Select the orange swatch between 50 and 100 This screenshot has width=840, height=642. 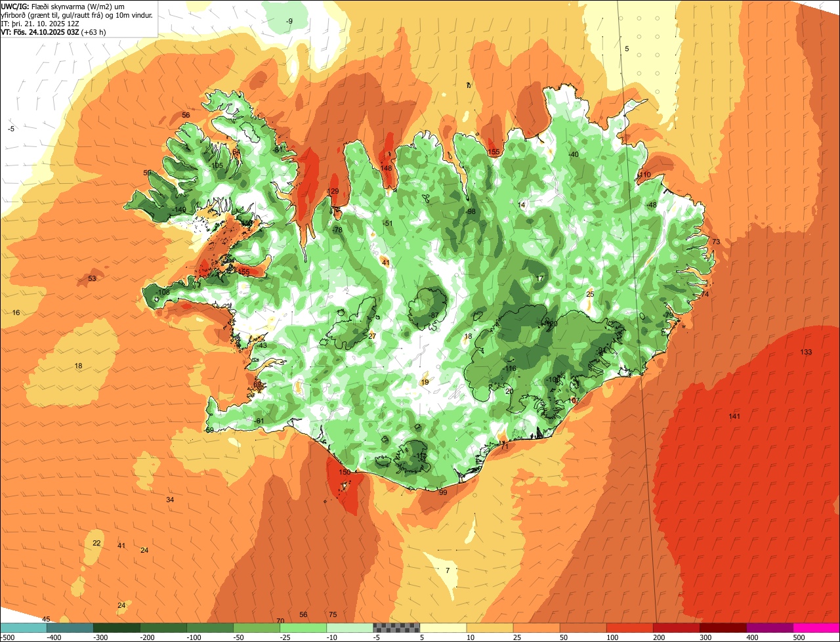tap(582, 628)
